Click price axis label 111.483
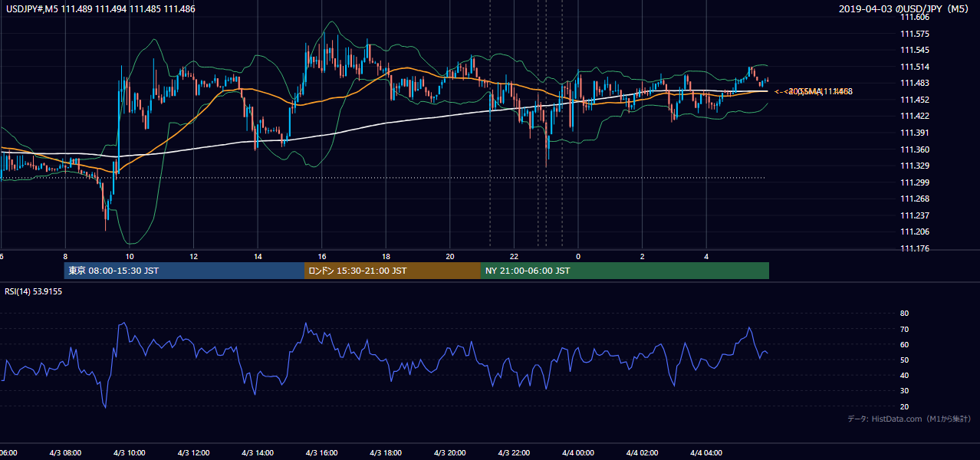The height and width of the screenshot is (460, 980). [x=914, y=83]
